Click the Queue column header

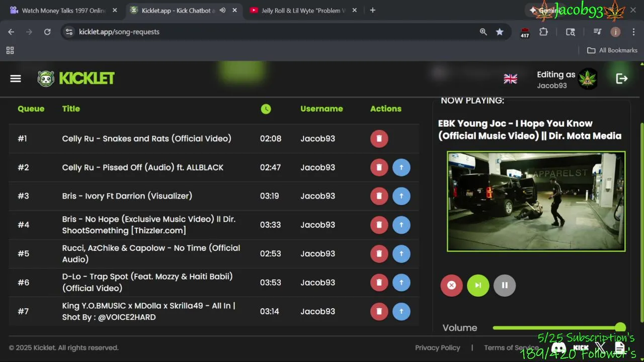pyautogui.click(x=31, y=109)
